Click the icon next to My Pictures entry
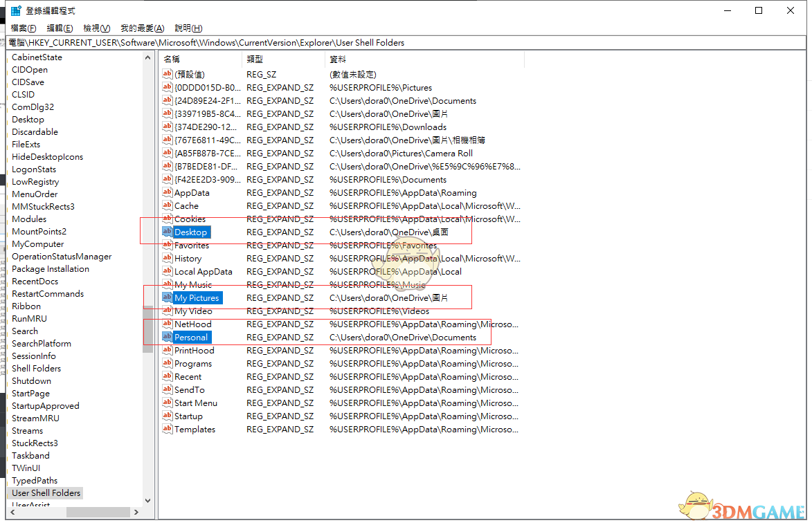 coord(167,297)
